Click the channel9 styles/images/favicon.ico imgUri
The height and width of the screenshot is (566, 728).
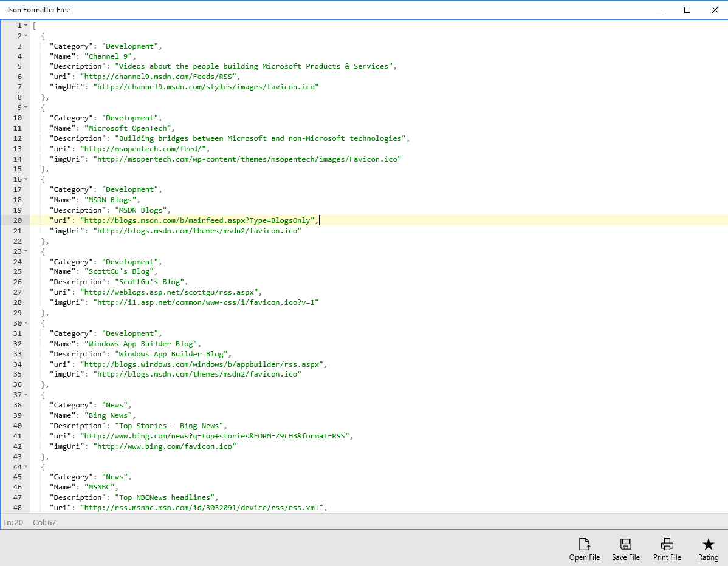205,87
